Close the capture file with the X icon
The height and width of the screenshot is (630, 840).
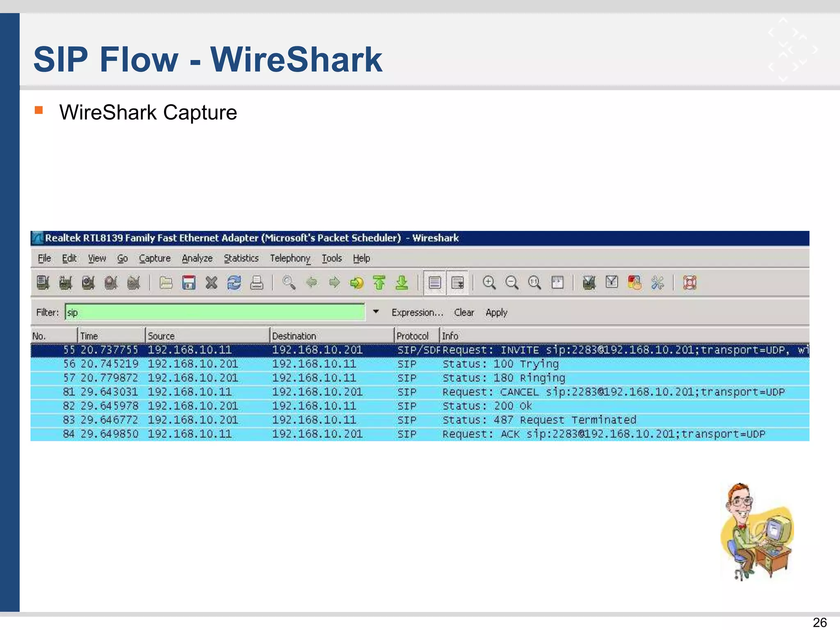coord(211,283)
